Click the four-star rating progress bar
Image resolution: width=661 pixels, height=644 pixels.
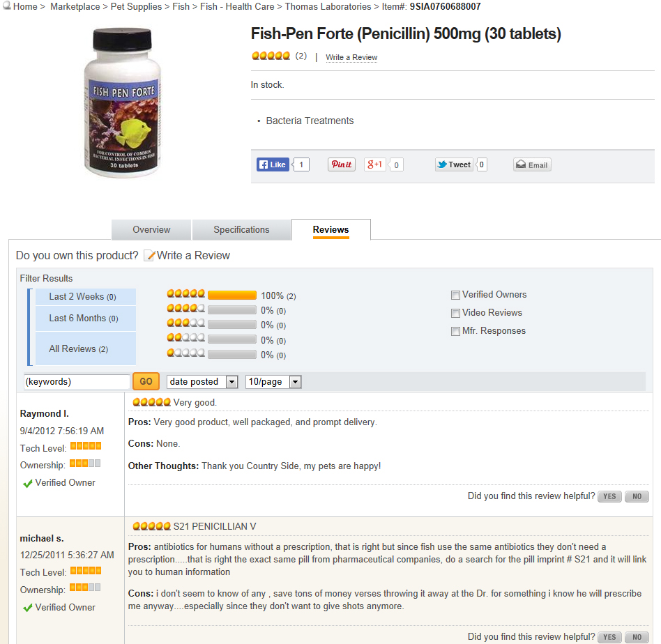click(231, 310)
